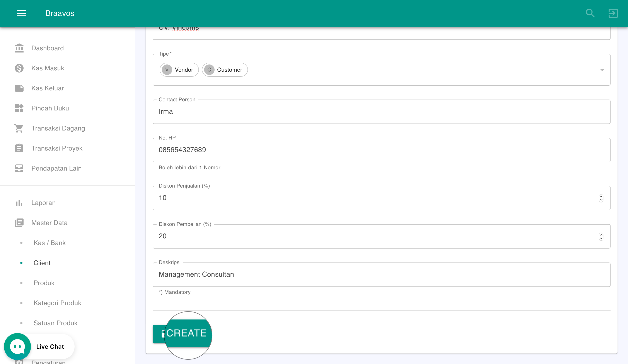
Task: Open the Live Chat widget
Action: pyautogui.click(x=17, y=346)
